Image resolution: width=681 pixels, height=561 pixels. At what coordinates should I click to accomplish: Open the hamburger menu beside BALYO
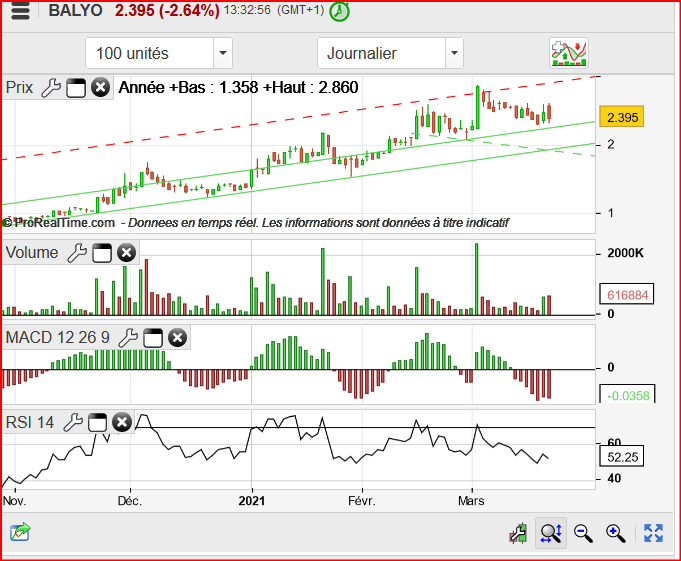click(20, 11)
